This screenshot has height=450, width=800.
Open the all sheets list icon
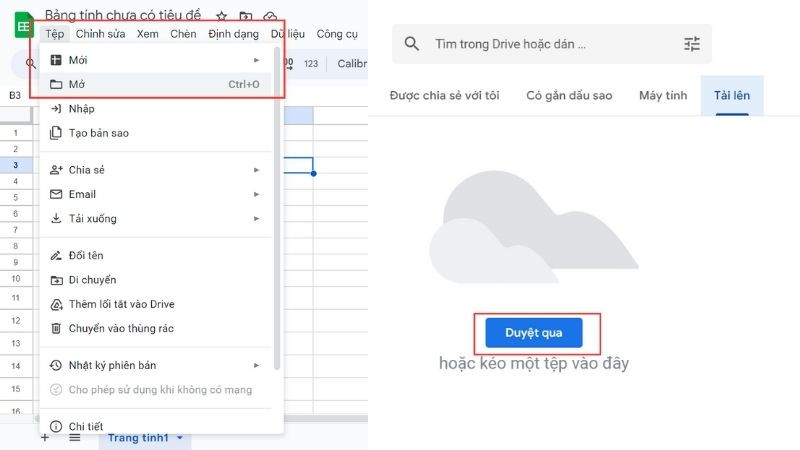tap(74, 438)
